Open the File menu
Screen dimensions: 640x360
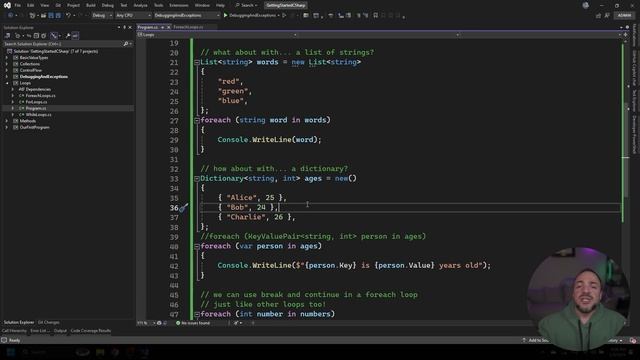(18, 5)
